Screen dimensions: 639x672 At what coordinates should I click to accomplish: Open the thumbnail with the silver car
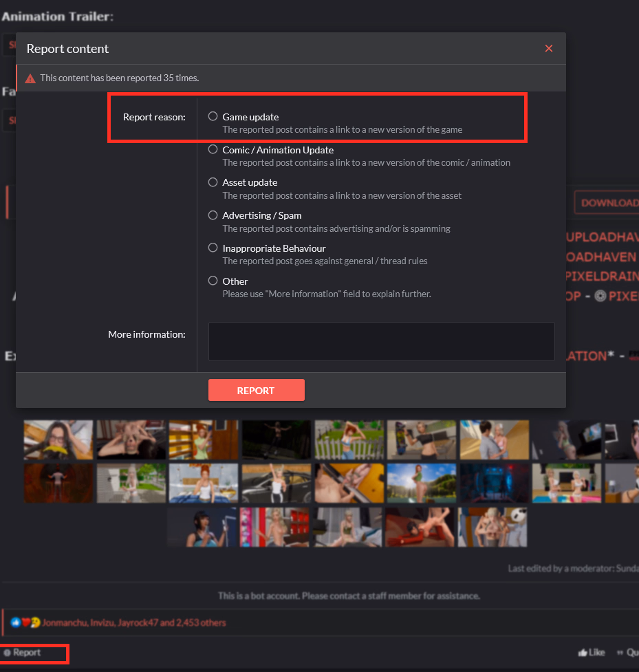tap(277, 483)
